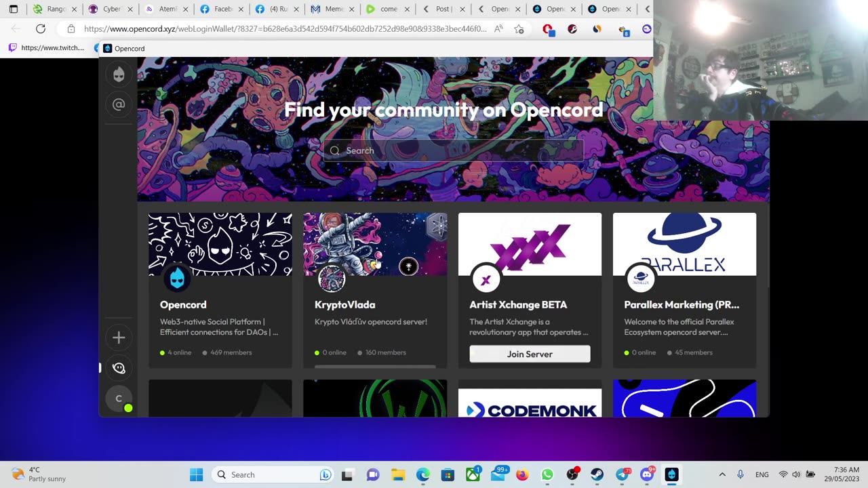
Task: Click the '469 members' text on Opencord card
Action: (231, 352)
